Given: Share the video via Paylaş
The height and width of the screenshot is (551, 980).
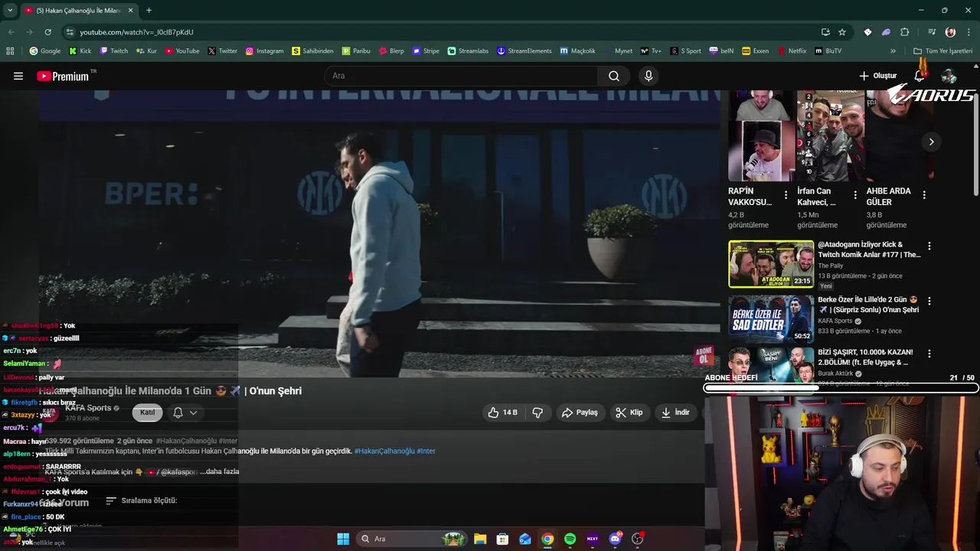Looking at the screenshot, I should pyautogui.click(x=580, y=412).
